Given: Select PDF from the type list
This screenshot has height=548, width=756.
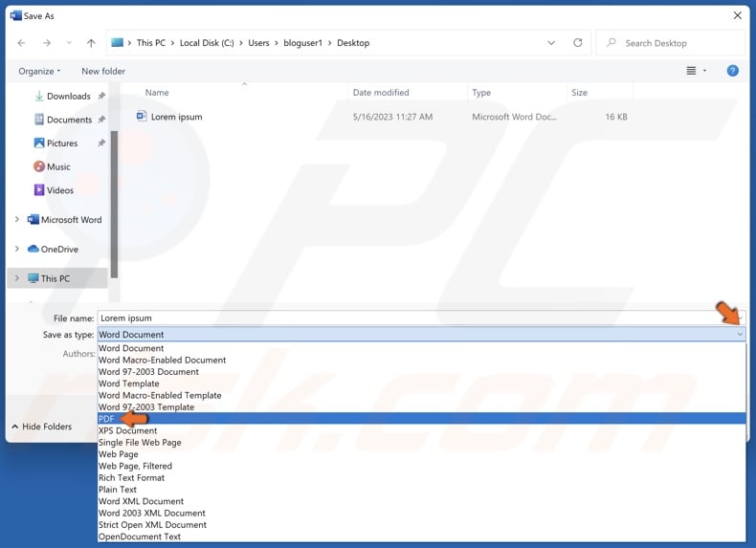Looking at the screenshot, I should tap(421, 419).
